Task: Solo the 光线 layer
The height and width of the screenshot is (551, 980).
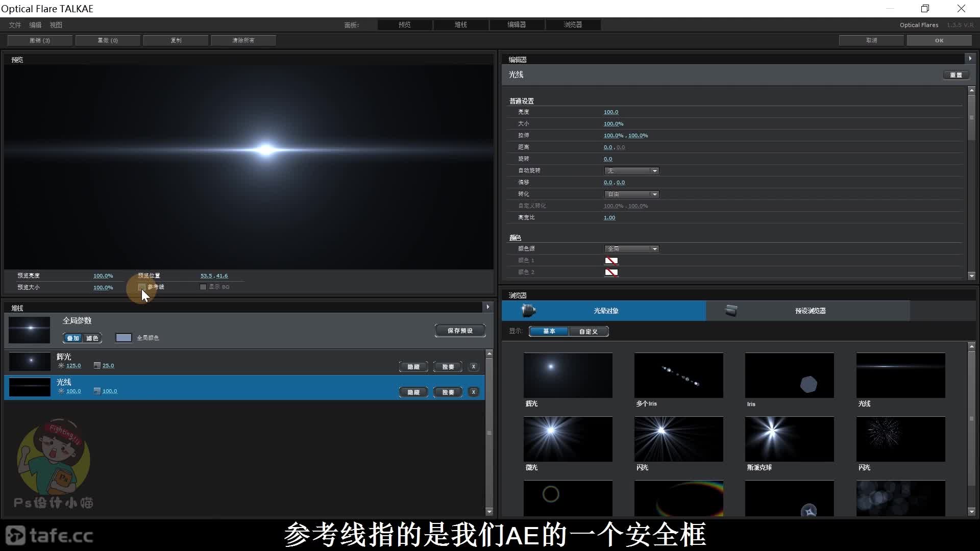Action: 448,392
